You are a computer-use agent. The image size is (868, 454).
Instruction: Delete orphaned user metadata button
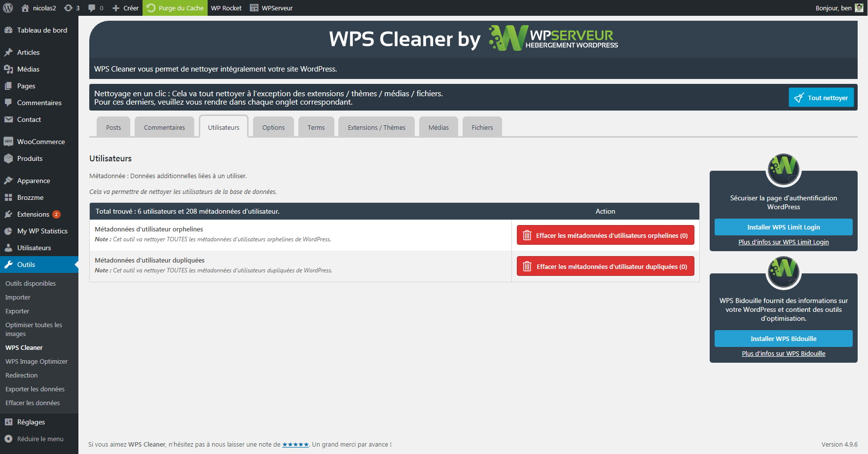coord(605,235)
